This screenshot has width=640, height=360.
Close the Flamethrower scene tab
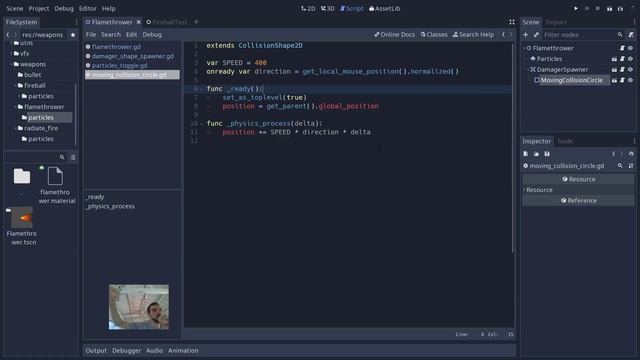tap(139, 22)
